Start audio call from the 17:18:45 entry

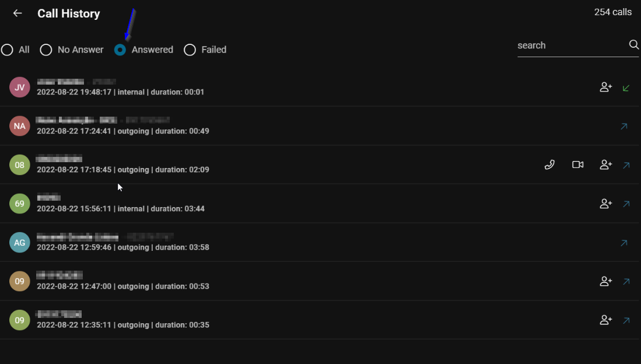tap(549, 164)
